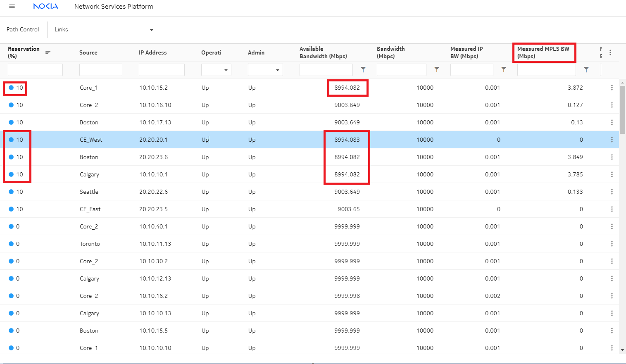Image resolution: width=626 pixels, height=364 pixels.
Task: Click the IP Address filter input
Action: click(x=162, y=70)
